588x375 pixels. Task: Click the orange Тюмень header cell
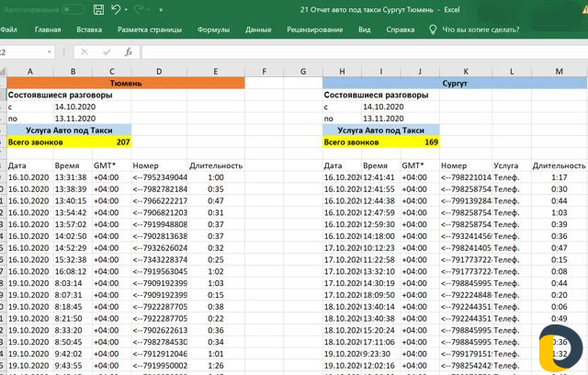(126, 83)
